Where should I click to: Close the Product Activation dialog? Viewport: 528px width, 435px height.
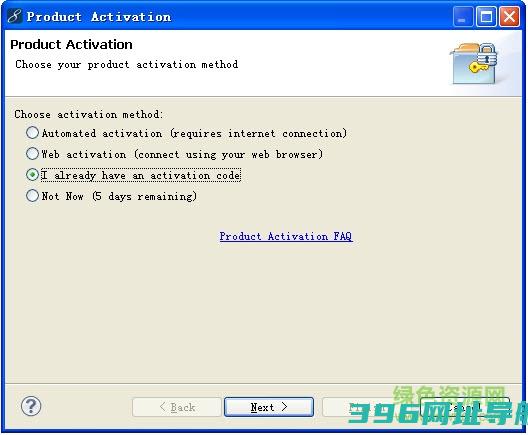tap(509, 16)
